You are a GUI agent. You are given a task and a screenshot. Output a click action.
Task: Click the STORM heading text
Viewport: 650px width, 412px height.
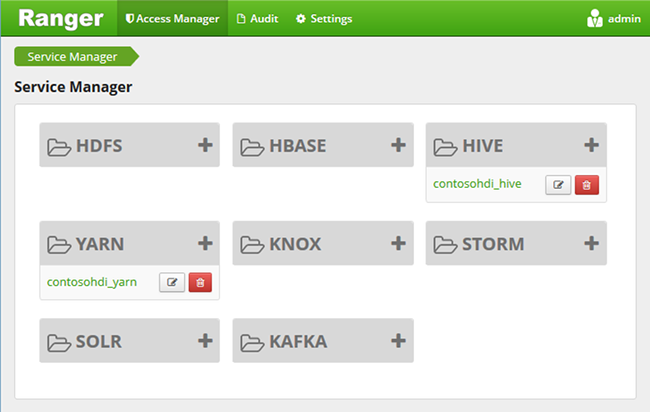(x=493, y=244)
